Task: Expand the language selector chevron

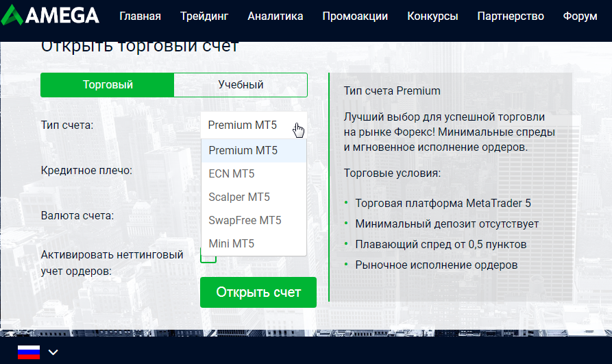Action: [53, 352]
